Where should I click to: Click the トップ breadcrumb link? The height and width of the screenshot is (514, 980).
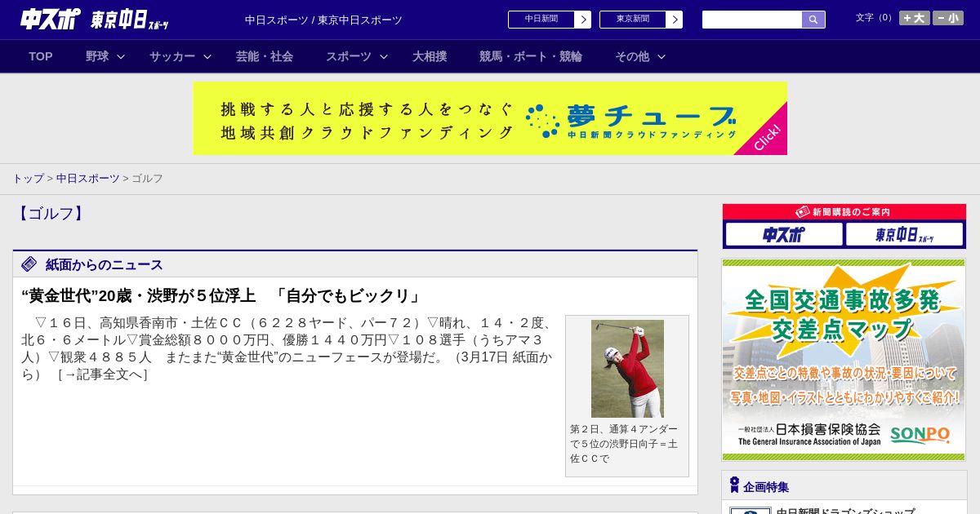click(x=28, y=178)
